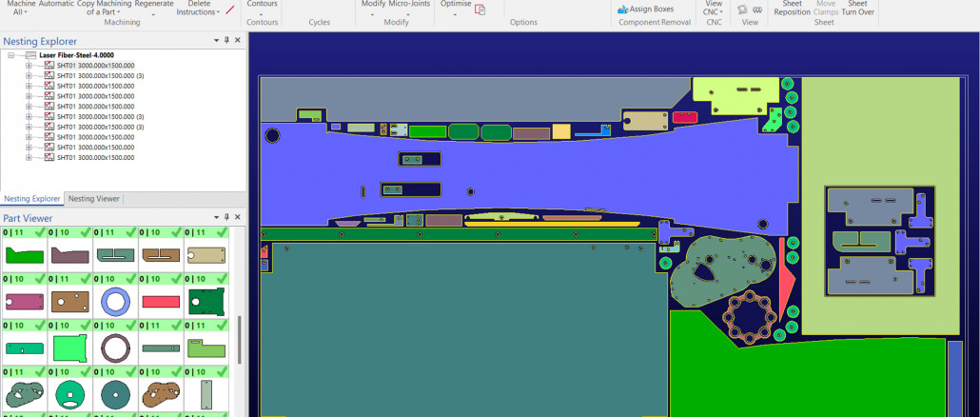Click the document icon next to Optimise

click(x=480, y=10)
